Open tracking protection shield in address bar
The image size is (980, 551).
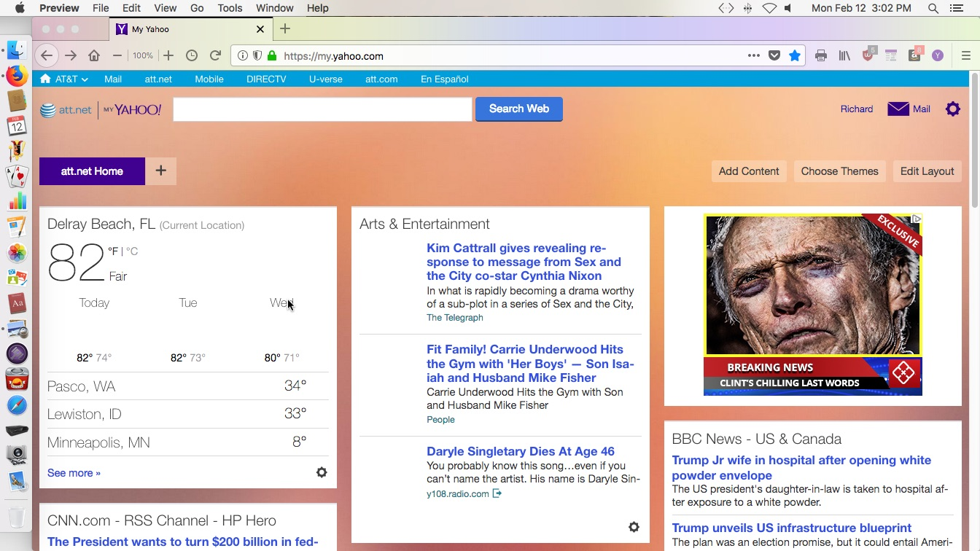point(257,55)
